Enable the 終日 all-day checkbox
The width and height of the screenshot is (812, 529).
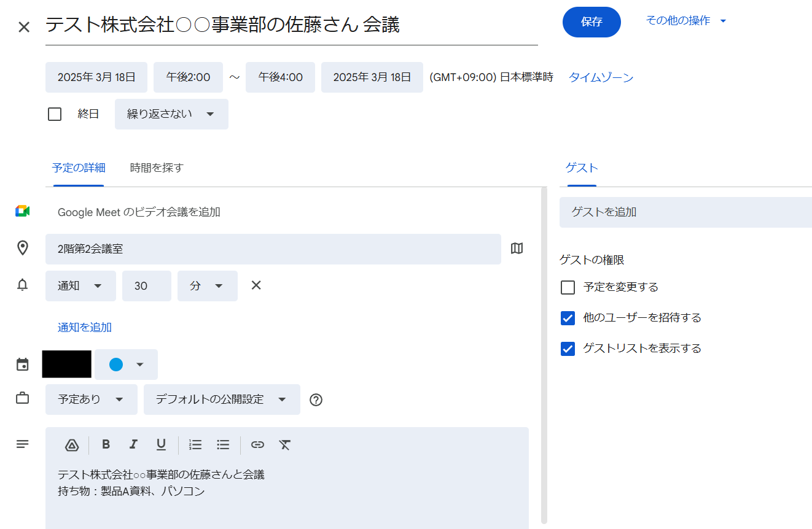(55, 114)
